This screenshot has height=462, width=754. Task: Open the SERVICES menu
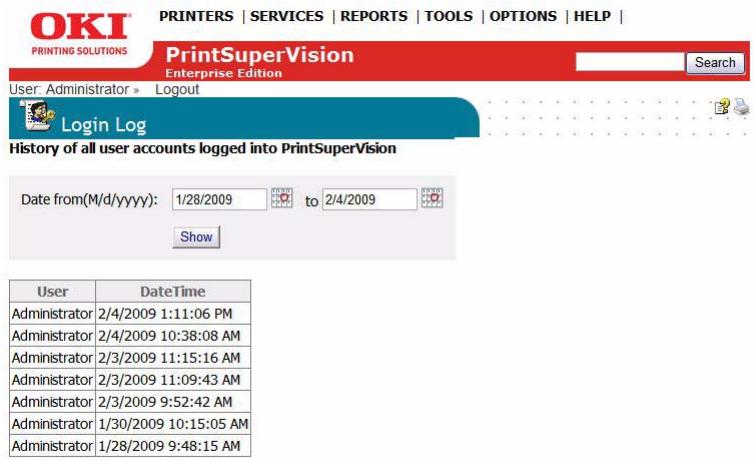[287, 16]
